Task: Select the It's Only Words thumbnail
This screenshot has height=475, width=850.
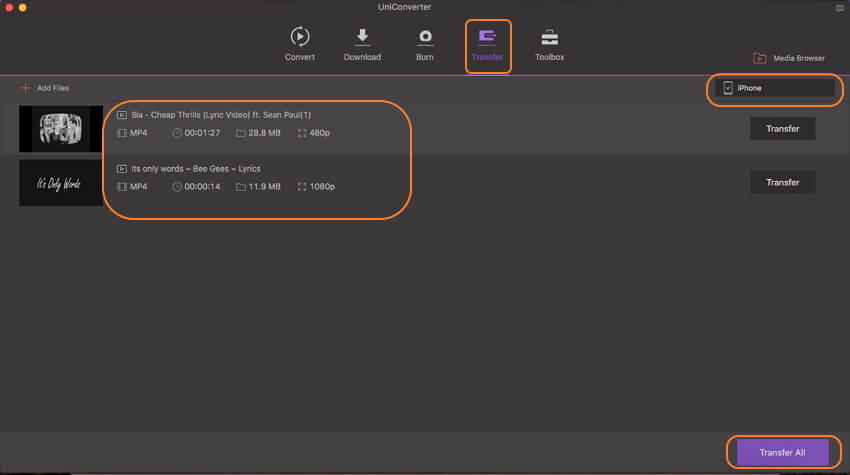Action: (x=61, y=183)
